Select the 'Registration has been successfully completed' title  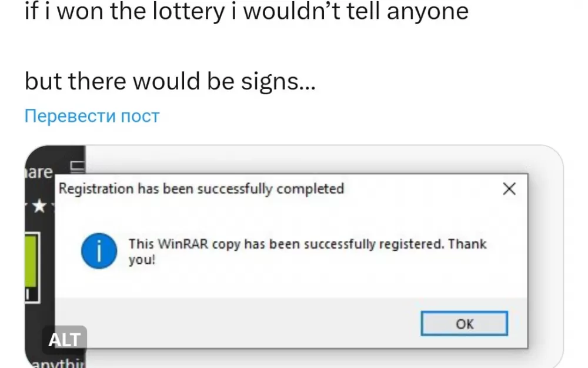201,188
